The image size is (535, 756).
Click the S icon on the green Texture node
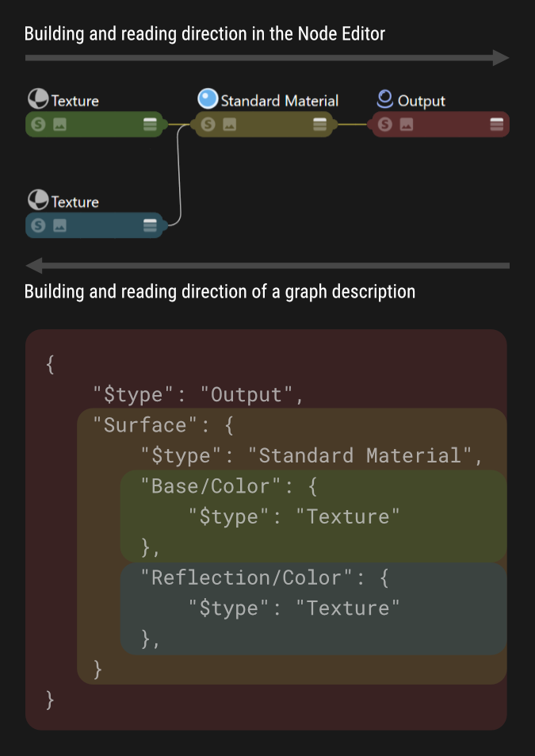click(x=38, y=125)
